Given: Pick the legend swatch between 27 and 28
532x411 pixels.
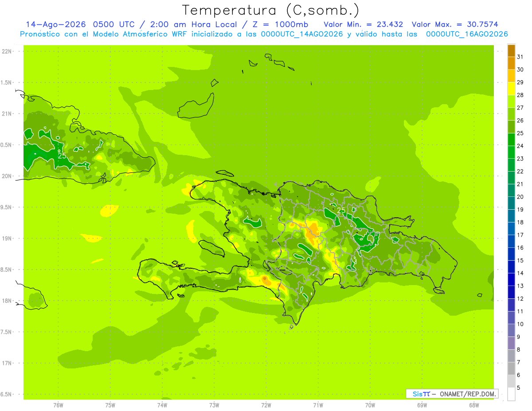Looking at the screenshot, I should (511, 102).
